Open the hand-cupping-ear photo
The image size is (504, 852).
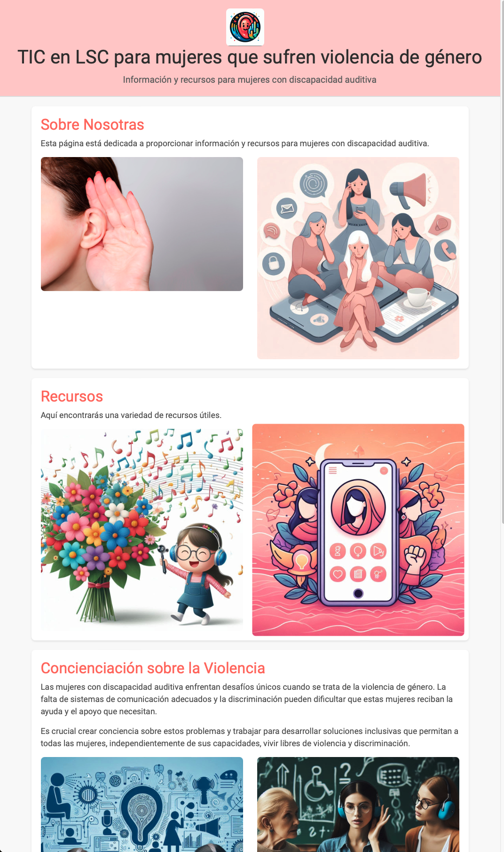(142, 224)
